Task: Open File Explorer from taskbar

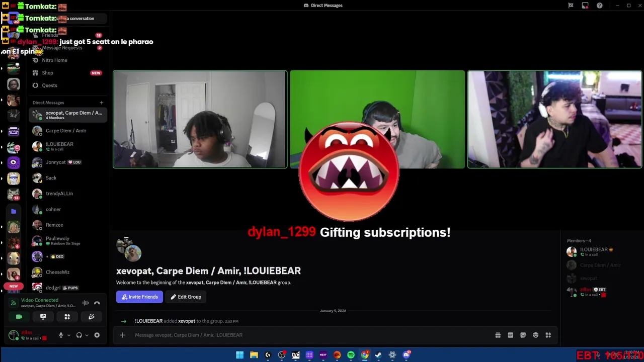Action: pyautogui.click(x=254, y=355)
